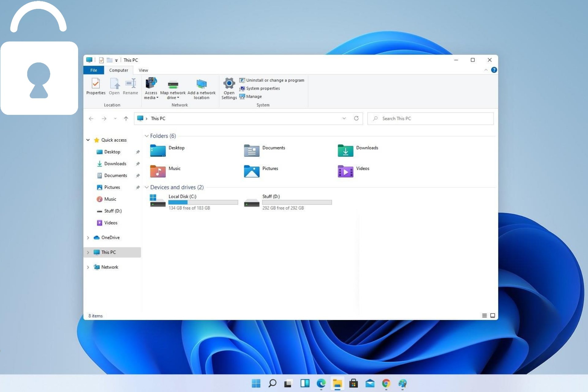Expand the OneDrive tree node
This screenshot has height=392, width=588.
pos(88,238)
